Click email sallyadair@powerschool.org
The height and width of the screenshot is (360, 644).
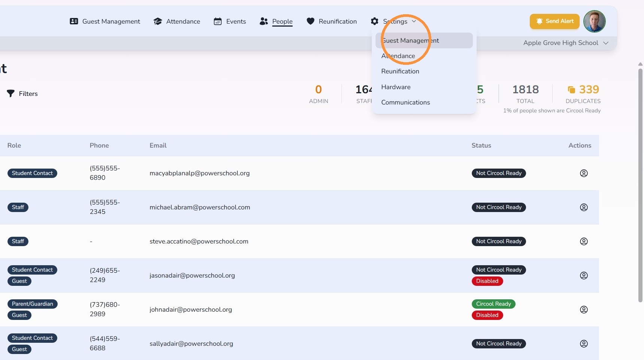[191, 344]
